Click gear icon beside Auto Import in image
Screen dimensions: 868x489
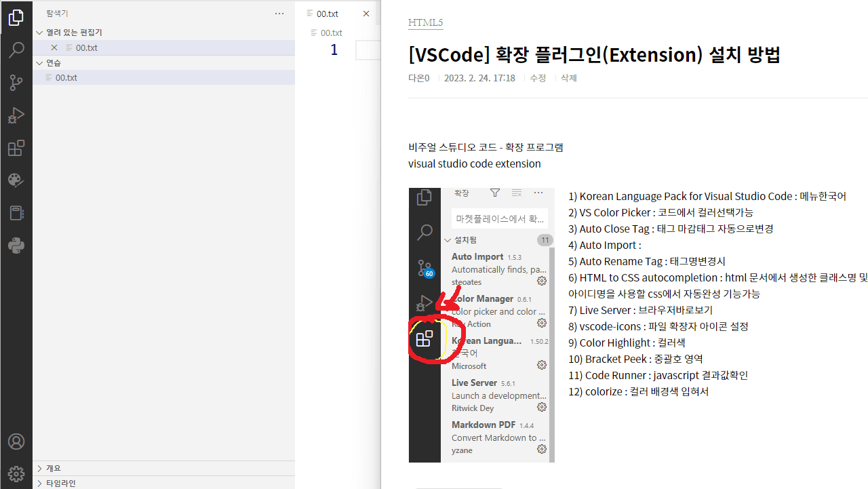(542, 281)
